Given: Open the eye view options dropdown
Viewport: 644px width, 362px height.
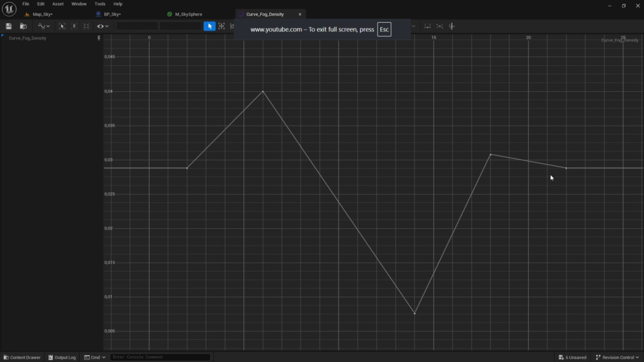Looking at the screenshot, I should click(103, 26).
